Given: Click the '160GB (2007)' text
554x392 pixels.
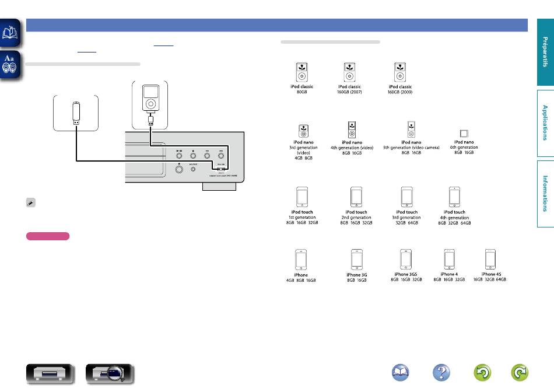Looking at the screenshot, I should click(x=349, y=92).
